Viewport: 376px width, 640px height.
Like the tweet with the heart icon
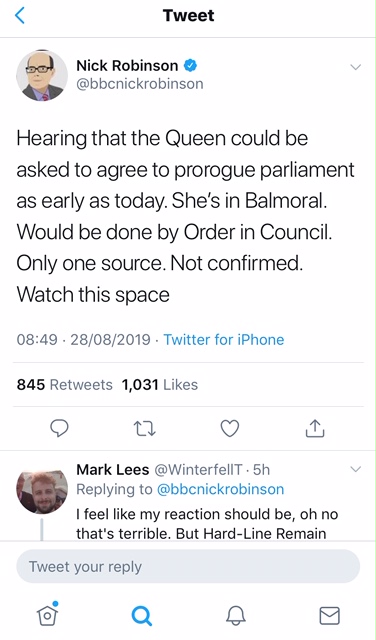[x=230, y=429]
